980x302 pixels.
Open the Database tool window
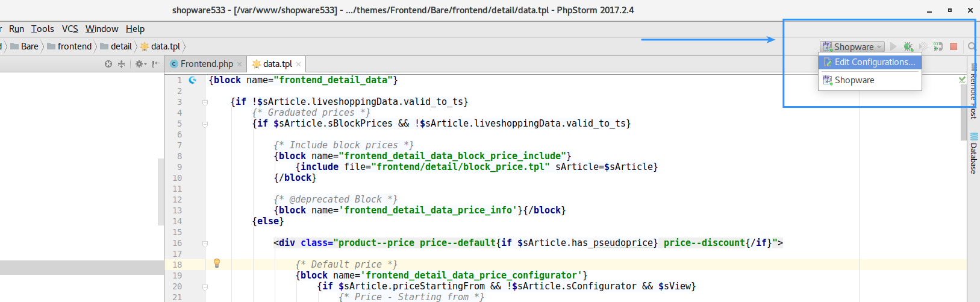[x=973, y=153]
